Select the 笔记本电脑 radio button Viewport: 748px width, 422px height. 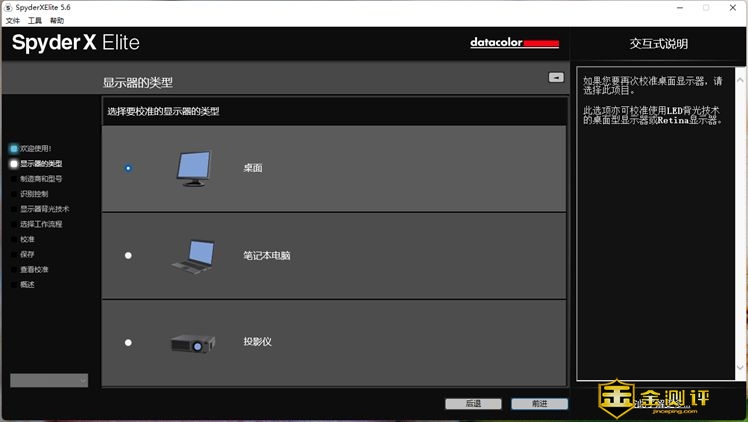click(128, 256)
